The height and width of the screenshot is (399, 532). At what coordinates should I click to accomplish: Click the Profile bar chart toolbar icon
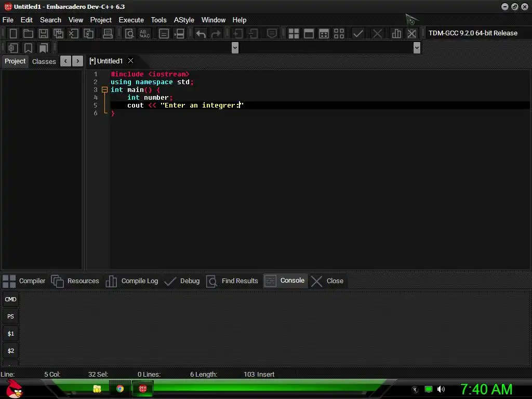pos(396,34)
